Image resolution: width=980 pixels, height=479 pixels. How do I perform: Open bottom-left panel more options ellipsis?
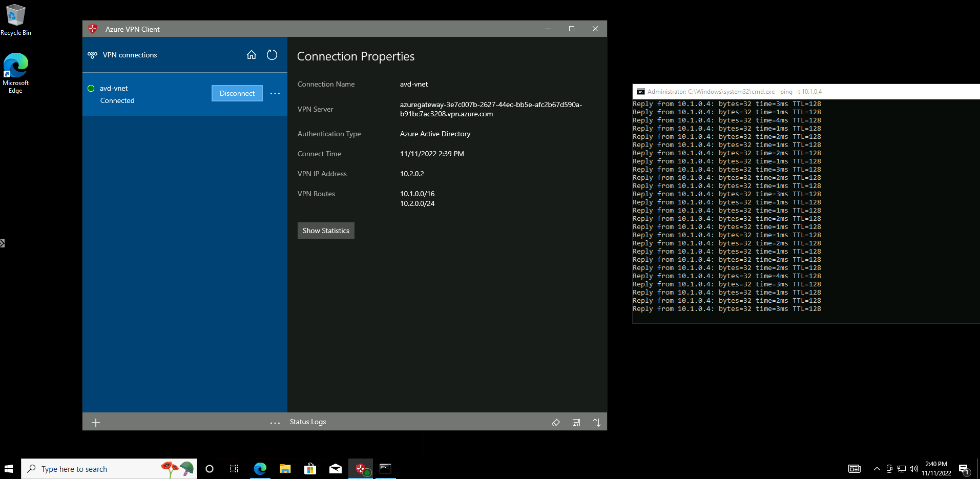click(x=275, y=423)
